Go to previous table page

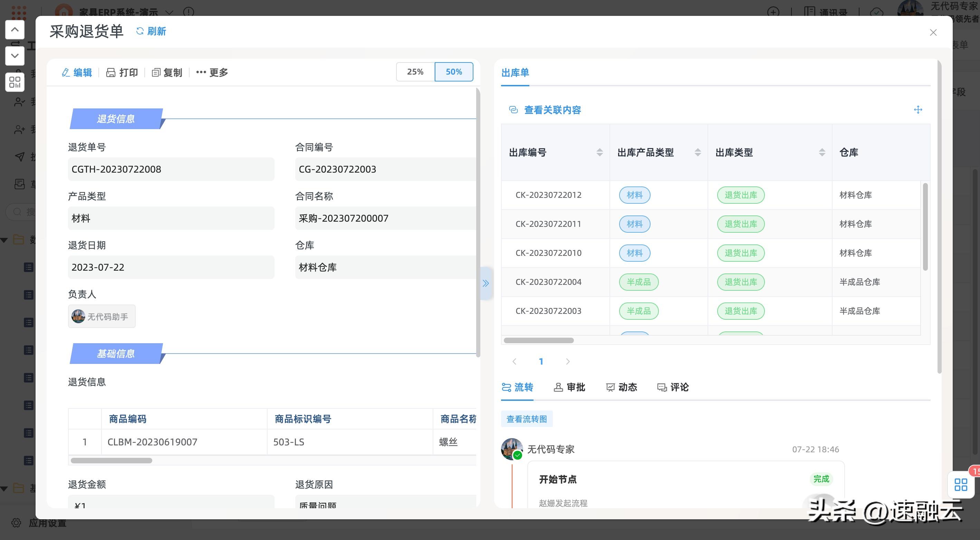[515, 361]
